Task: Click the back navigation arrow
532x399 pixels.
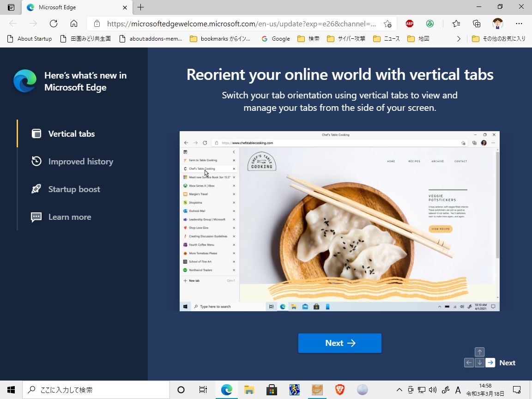Action: [x=13, y=24]
